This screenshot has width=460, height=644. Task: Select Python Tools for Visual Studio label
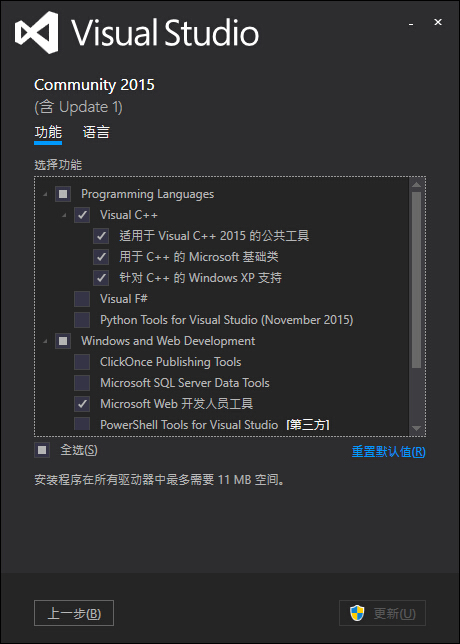coord(227,320)
